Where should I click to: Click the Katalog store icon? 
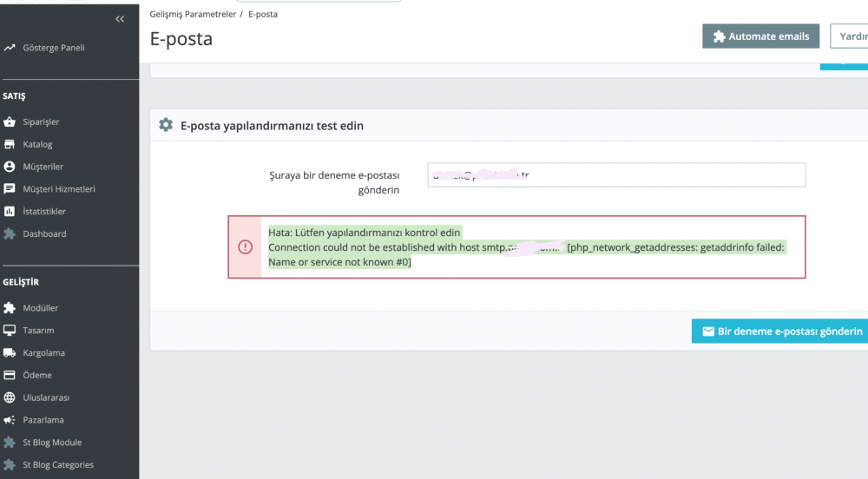(10, 144)
